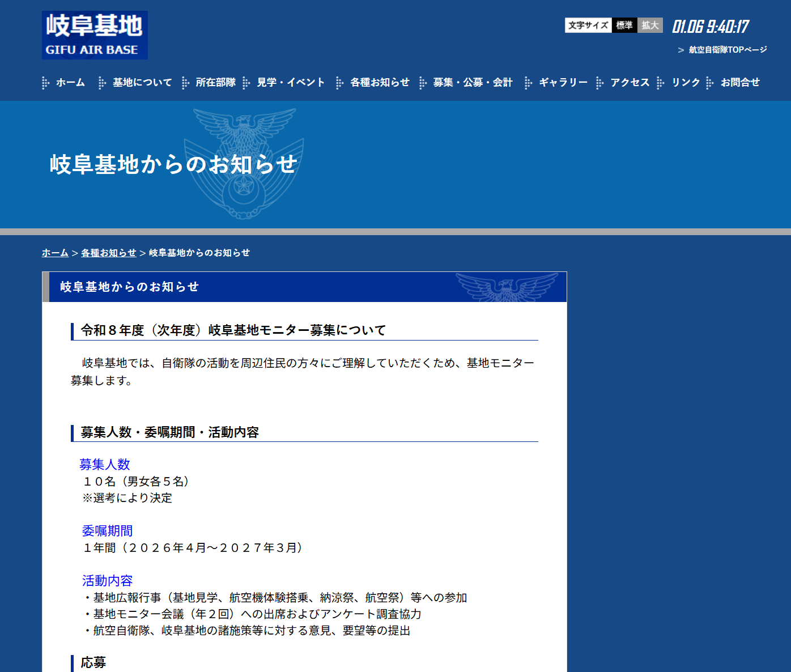Click the dotted icon beside ホーム

[46, 83]
